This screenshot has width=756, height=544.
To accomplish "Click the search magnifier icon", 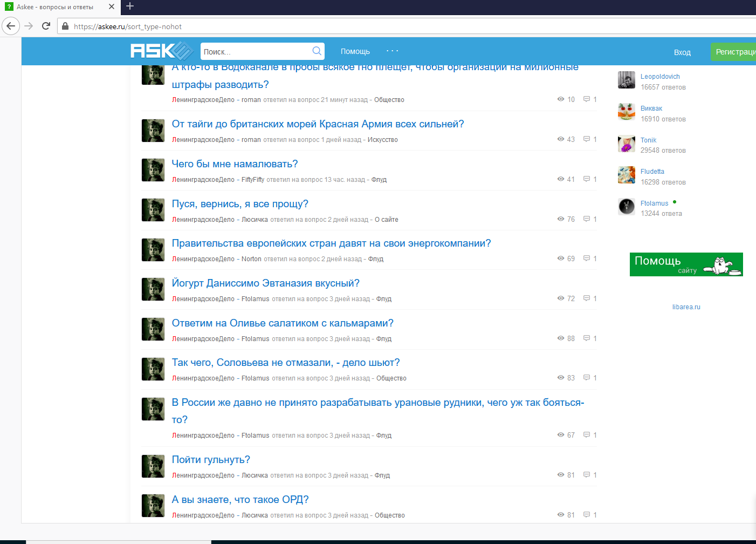I will 317,51.
